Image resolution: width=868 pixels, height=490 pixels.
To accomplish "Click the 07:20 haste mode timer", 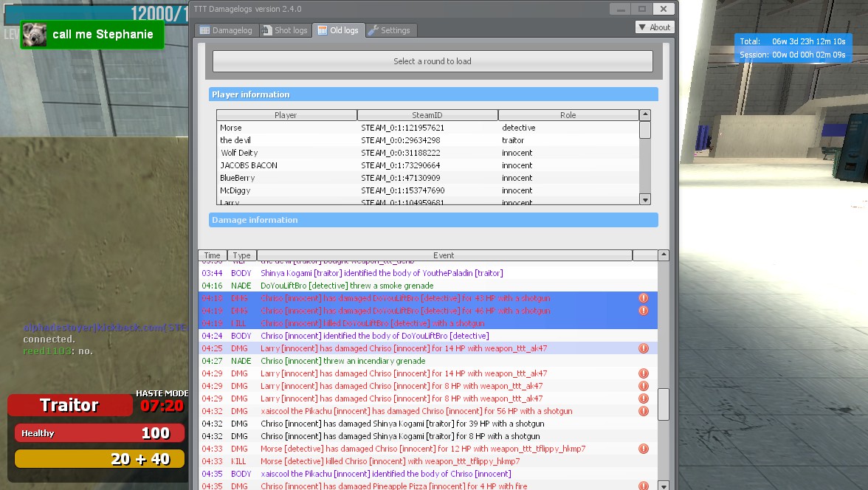I will 162,406.
